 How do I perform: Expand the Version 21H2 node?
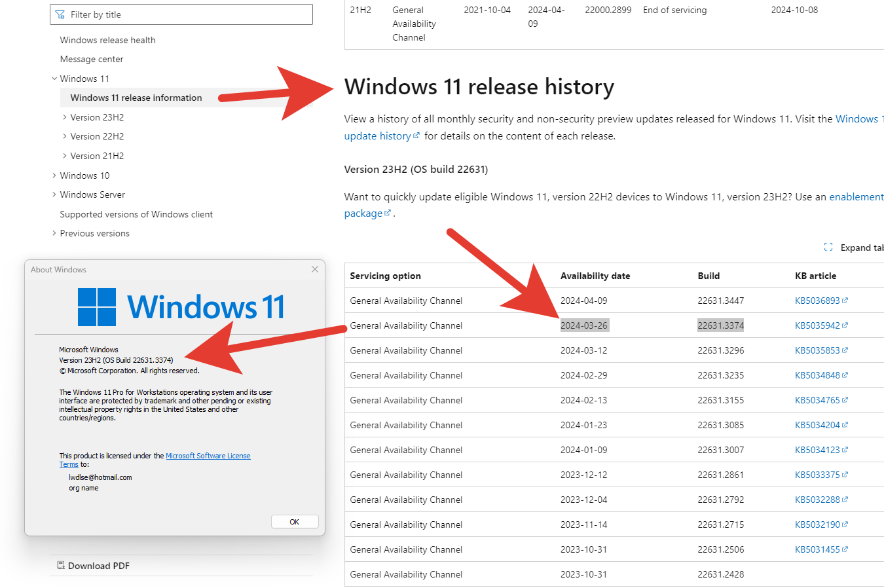tap(65, 156)
